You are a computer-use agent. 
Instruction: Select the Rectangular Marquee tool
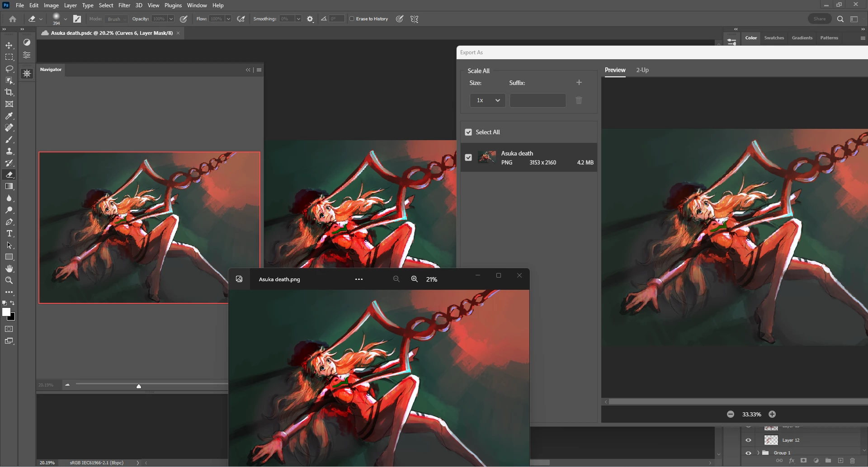click(9, 57)
